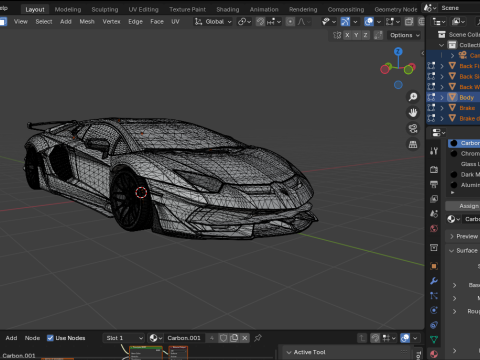Open Object properties tab (orange square)

(434, 266)
